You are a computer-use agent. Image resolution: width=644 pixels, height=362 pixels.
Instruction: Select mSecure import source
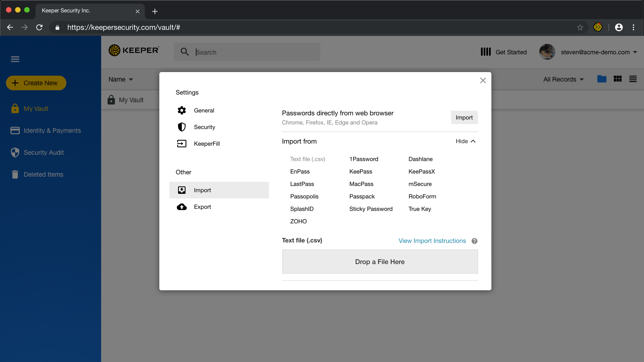point(420,184)
